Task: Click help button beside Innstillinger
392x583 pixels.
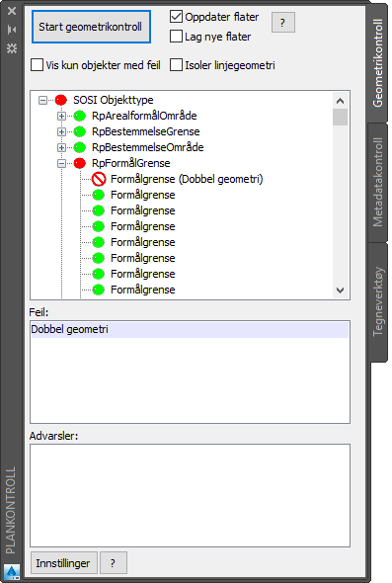Action: click(114, 563)
